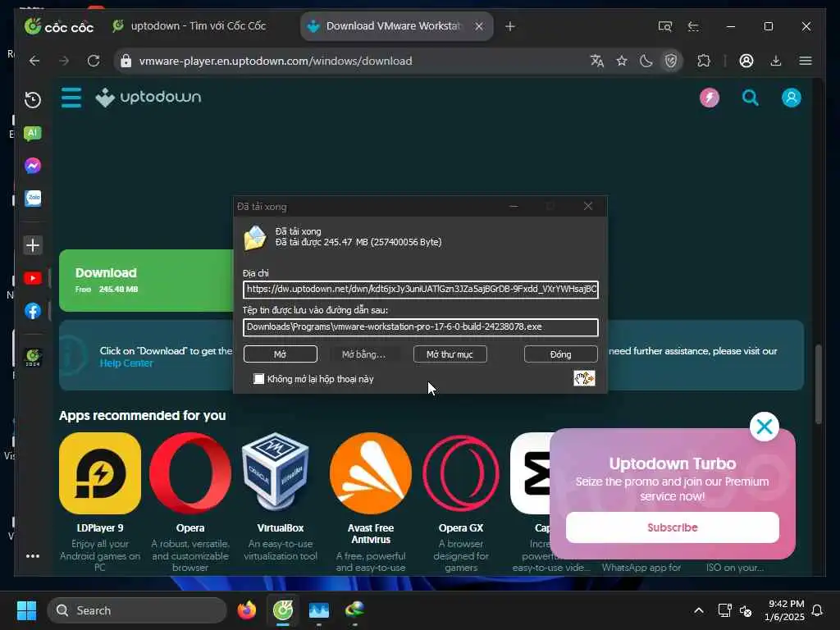
Task: Show hidden system tray icons
Action: (x=699, y=610)
